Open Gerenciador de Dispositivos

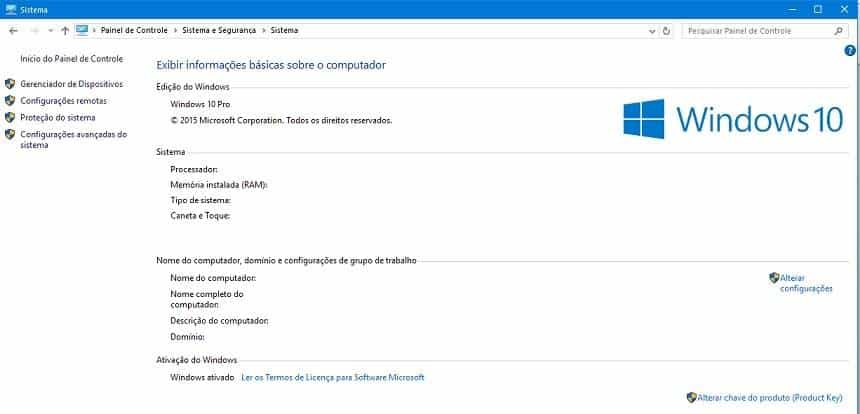[71, 84]
